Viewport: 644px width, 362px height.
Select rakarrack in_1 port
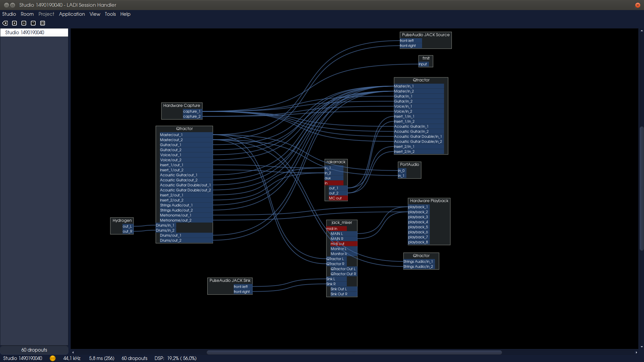coord(334,168)
